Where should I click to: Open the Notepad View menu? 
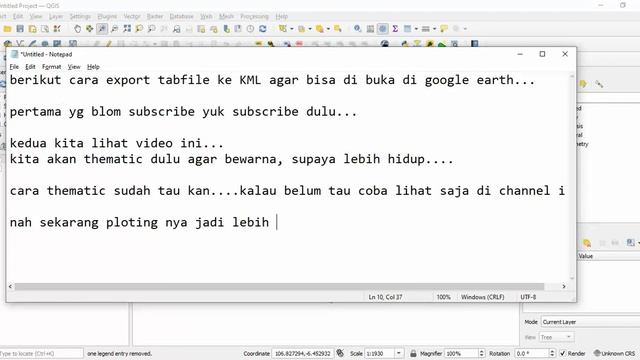(74, 67)
